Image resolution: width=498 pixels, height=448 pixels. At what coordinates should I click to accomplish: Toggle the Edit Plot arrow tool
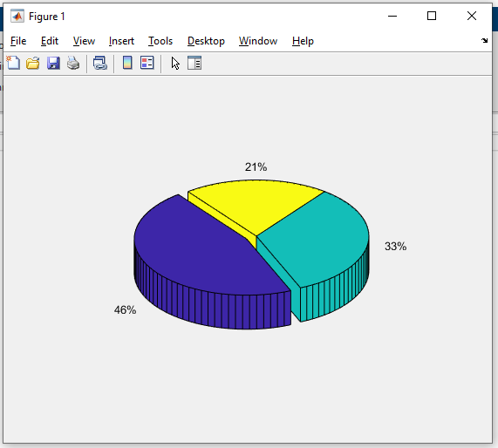click(x=175, y=63)
